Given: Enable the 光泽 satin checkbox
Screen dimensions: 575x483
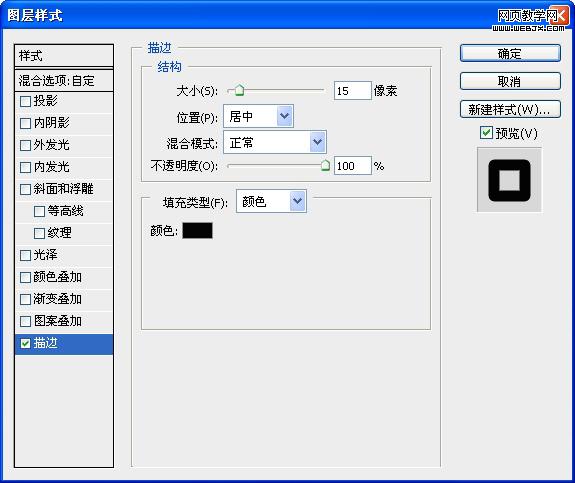Looking at the screenshot, I should pyautogui.click(x=25, y=255).
